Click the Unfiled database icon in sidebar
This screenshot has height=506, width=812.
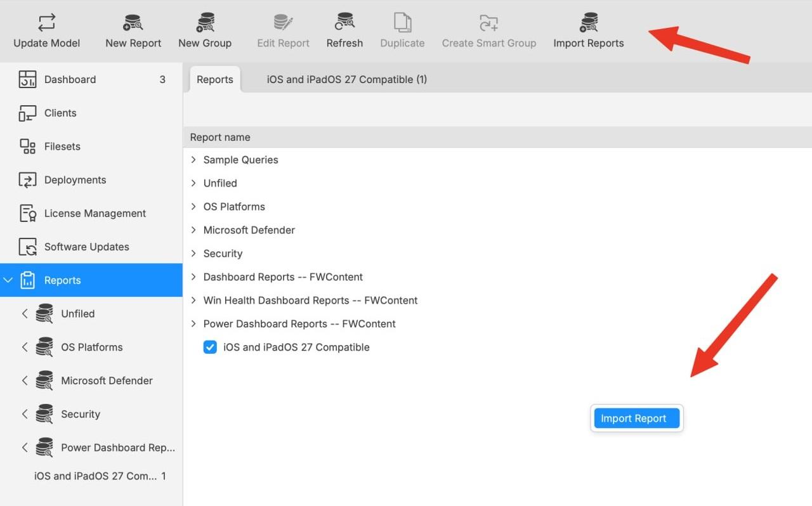click(44, 314)
